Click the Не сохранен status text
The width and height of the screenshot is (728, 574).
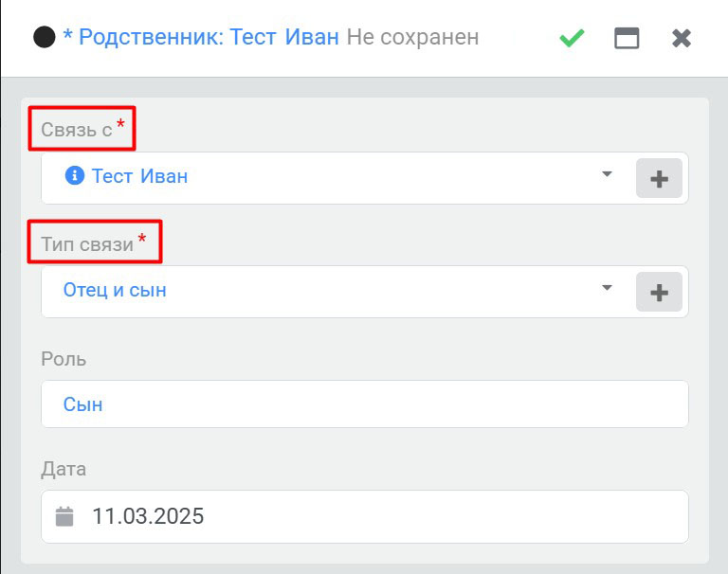[x=412, y=37]
